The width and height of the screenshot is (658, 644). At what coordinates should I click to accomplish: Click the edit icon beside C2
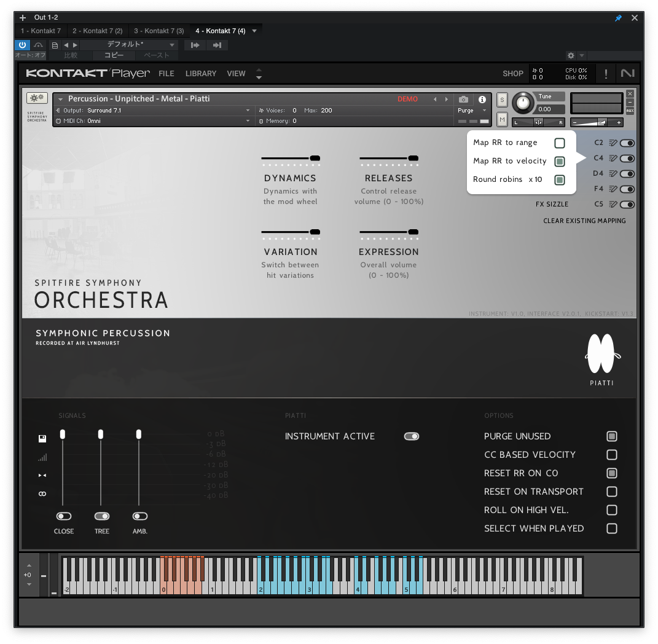tap(613, 143)
